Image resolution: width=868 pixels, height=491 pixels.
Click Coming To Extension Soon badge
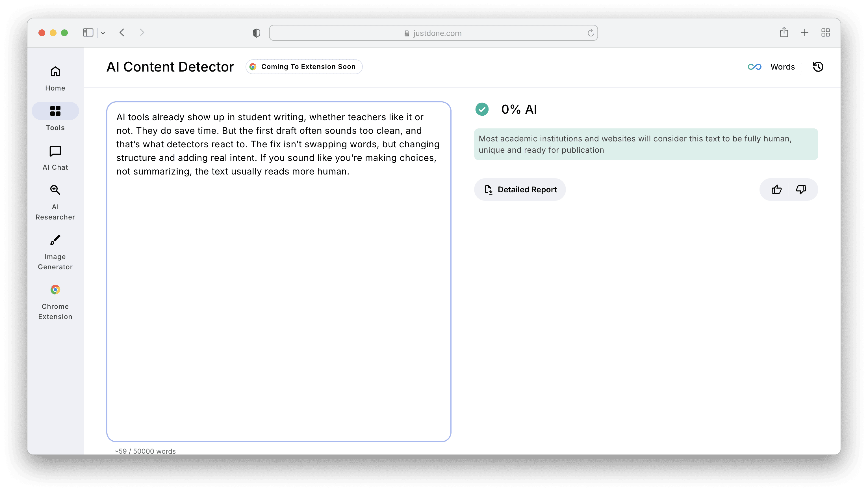tap(304, 67)
